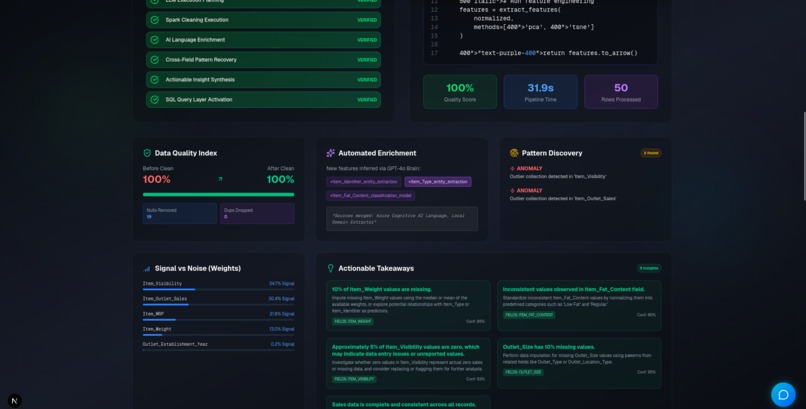The width and height of the screenshot is (806, 409).
Task: Click the lightbulb icon of Actionable Takeaways
Action: click(331, 268)
